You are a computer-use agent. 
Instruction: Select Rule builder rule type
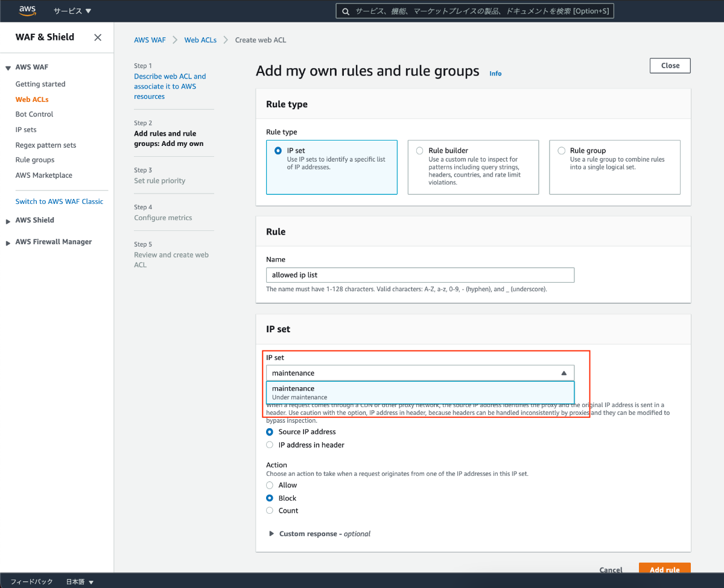pyautogui.click(x=473, y=167)
